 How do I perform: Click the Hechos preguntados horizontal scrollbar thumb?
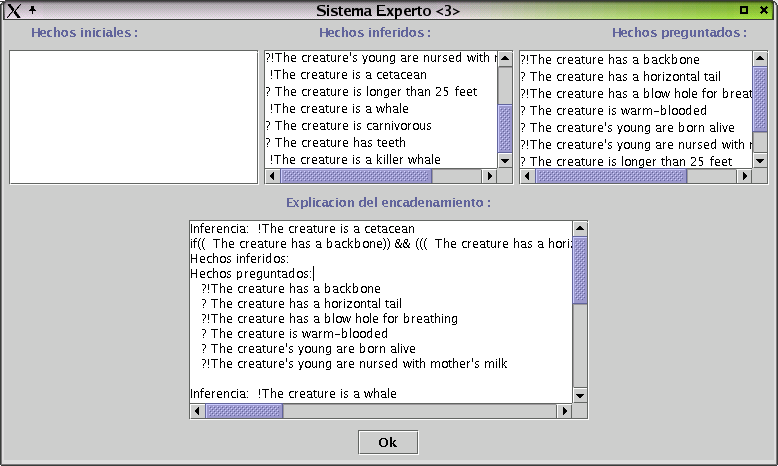610,176
